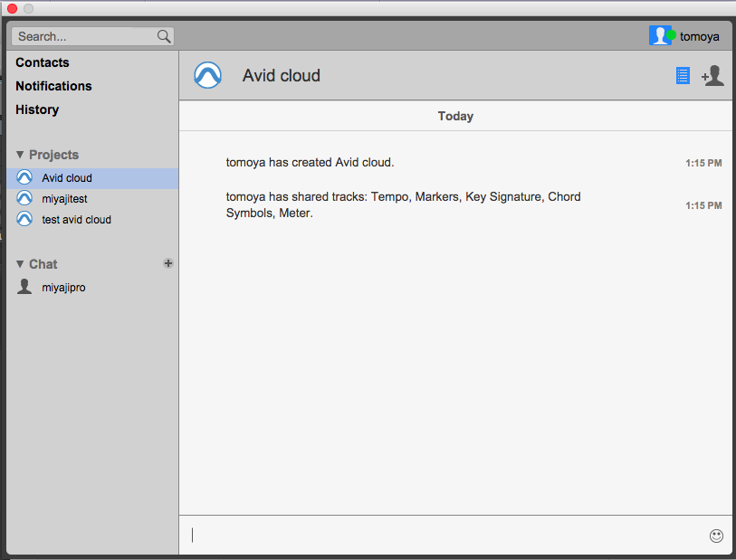Collapse the Chat section triangle
The width and height of the screenshot is (736, 560).
tap(20, 264)
